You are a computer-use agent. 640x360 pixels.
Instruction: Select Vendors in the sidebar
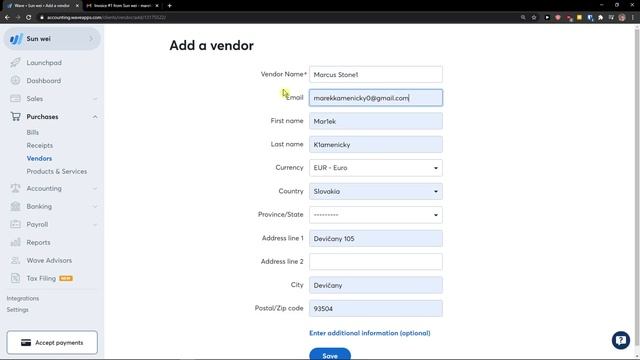pyautogui.click(x=39, y=158)
